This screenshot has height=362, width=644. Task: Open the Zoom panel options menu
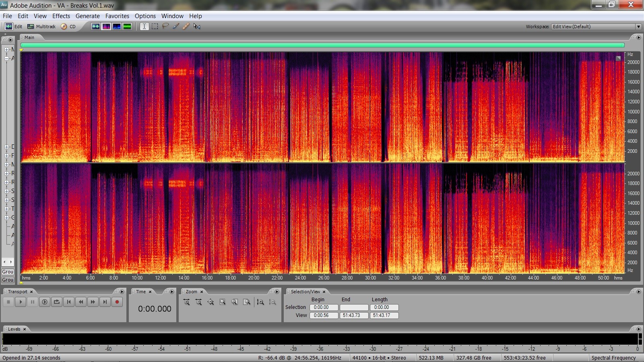[277, 292]
